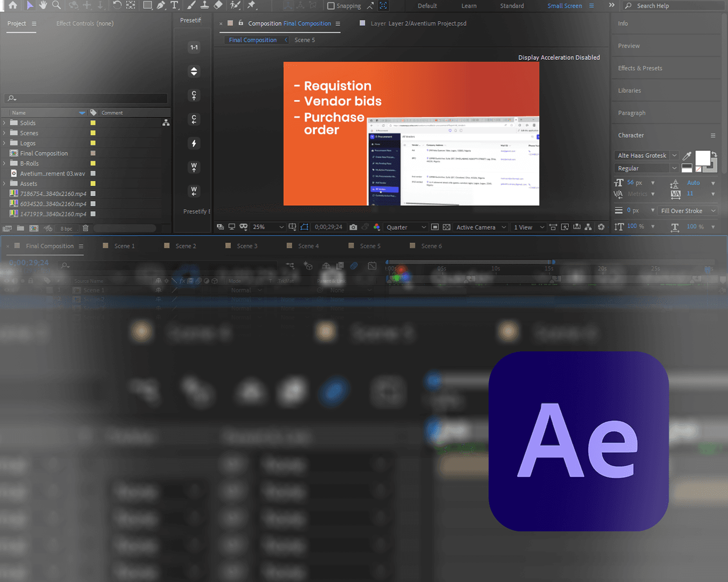728x582 pixels.
Task: Switch to the Standard workspace
Action: 512,6
